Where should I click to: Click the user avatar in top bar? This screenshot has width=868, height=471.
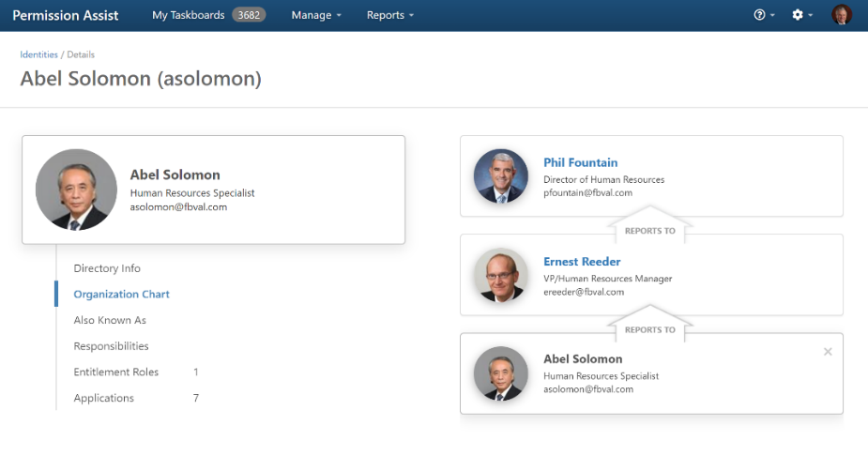[842, 15]
